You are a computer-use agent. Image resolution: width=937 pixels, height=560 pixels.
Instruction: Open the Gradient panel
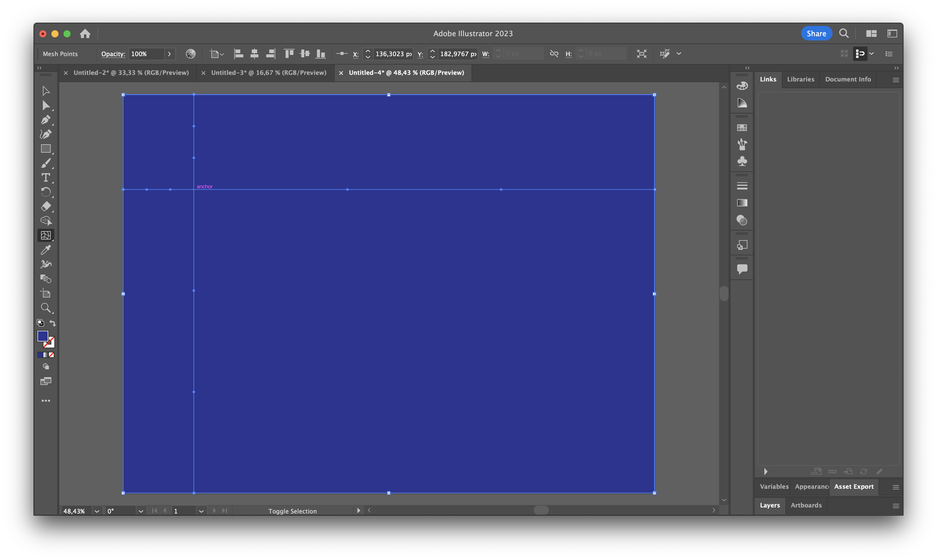(741, 203)
